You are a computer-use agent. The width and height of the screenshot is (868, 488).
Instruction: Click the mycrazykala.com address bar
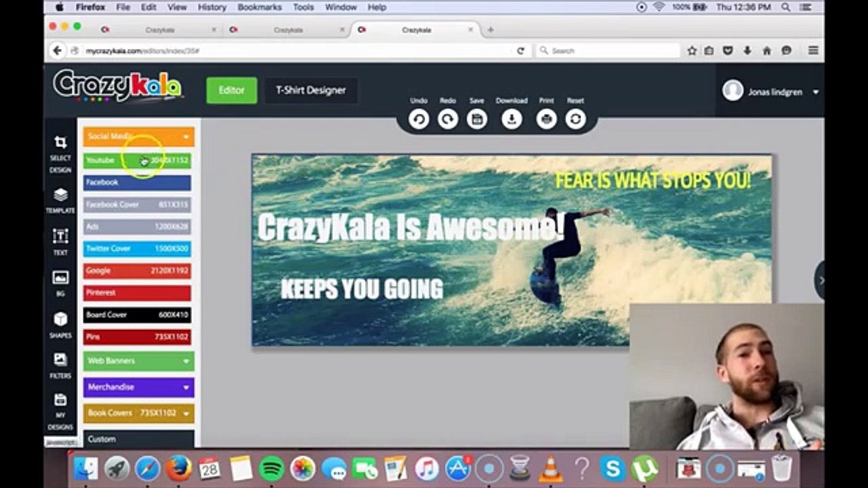point(292,51)
